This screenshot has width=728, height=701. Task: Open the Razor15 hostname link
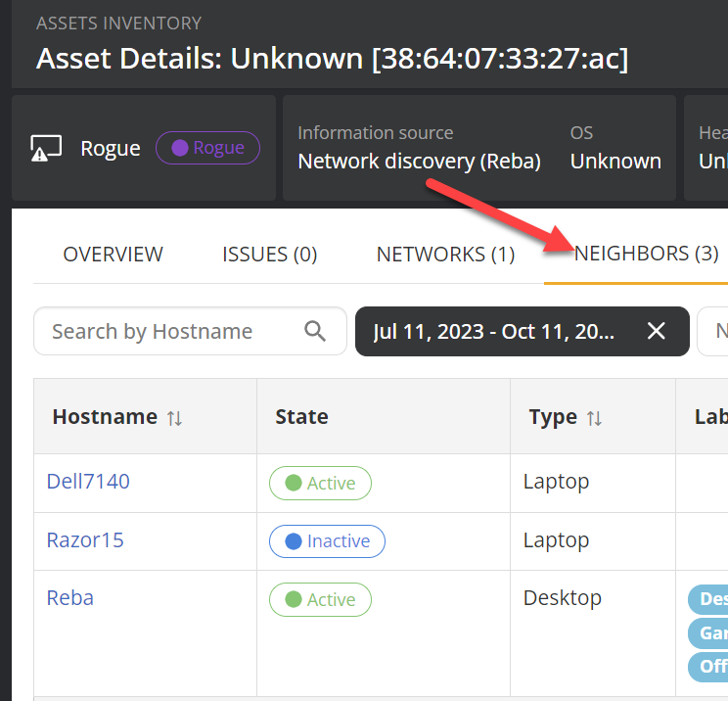[x=85, y=539]
